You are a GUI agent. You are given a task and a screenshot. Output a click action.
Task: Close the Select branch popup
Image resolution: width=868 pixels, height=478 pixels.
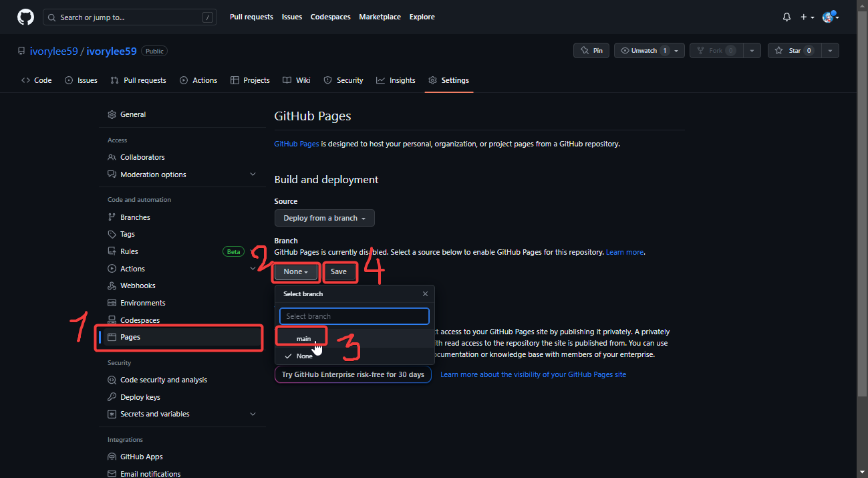425,293
